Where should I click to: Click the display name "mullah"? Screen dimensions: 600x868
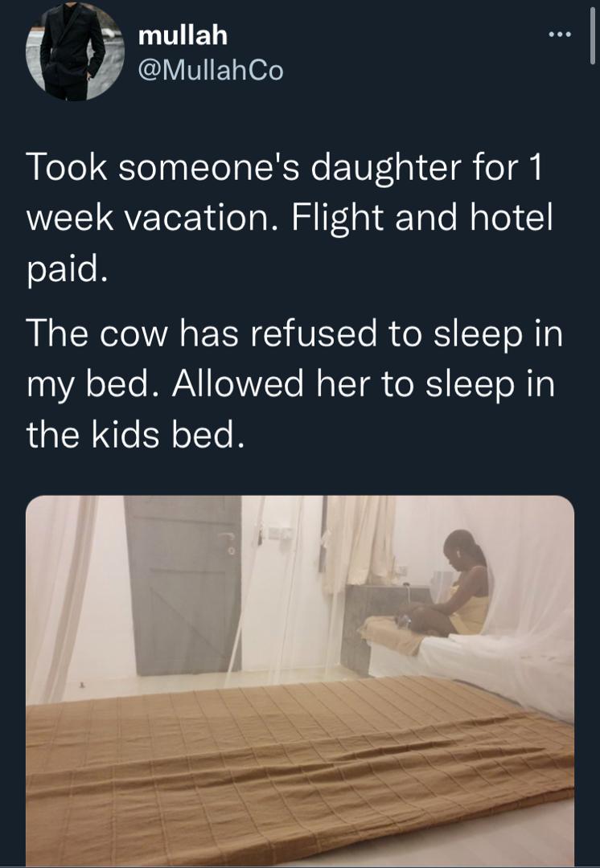[x=183, y=35]
